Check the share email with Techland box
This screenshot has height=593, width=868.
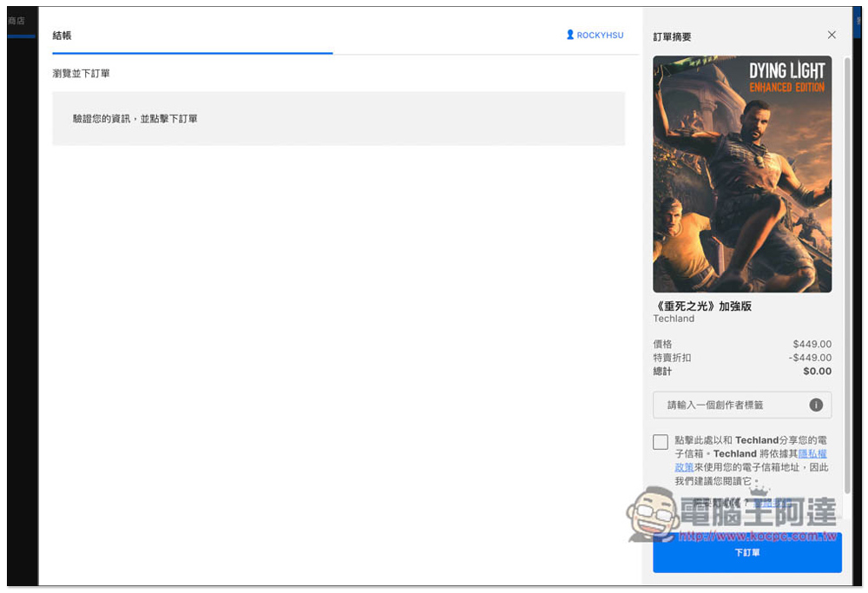tap(661, 442)
